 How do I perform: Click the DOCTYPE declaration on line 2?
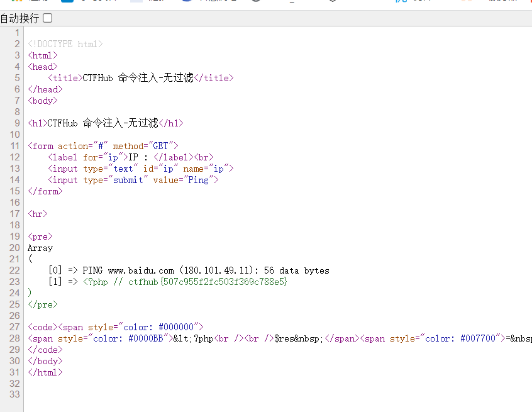65,43
